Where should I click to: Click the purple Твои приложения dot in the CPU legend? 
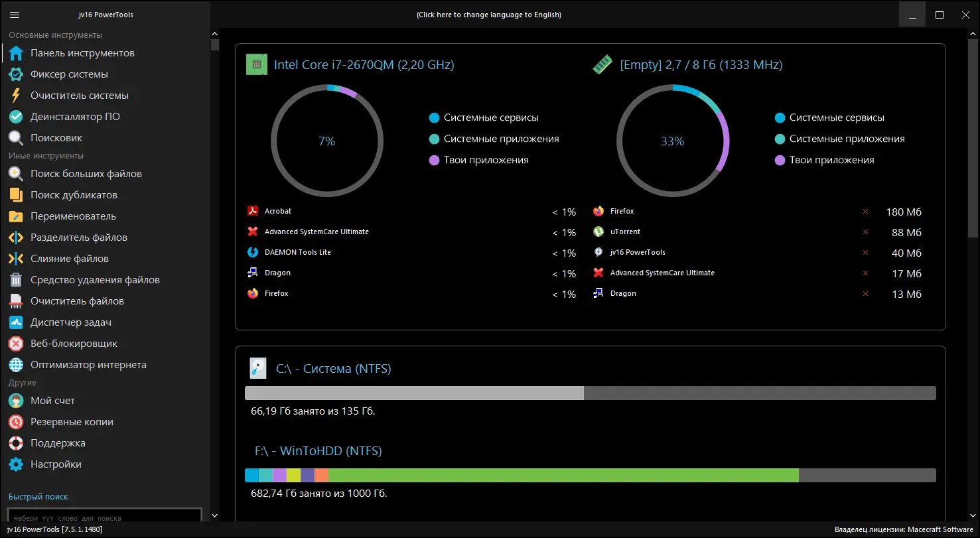tap(434, 160)
